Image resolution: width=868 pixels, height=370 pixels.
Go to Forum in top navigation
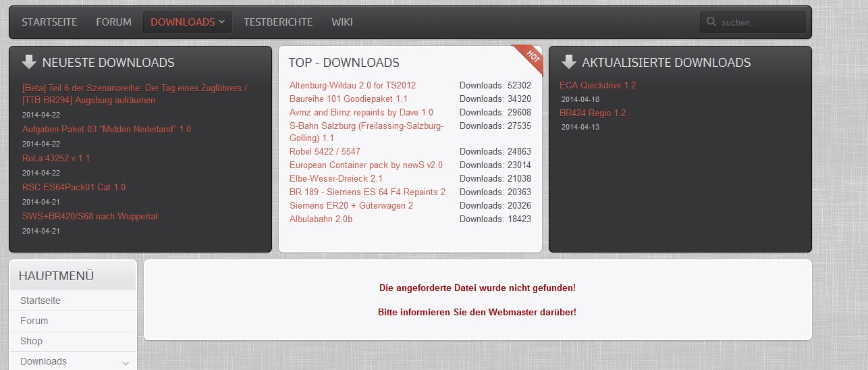point(113,22)
